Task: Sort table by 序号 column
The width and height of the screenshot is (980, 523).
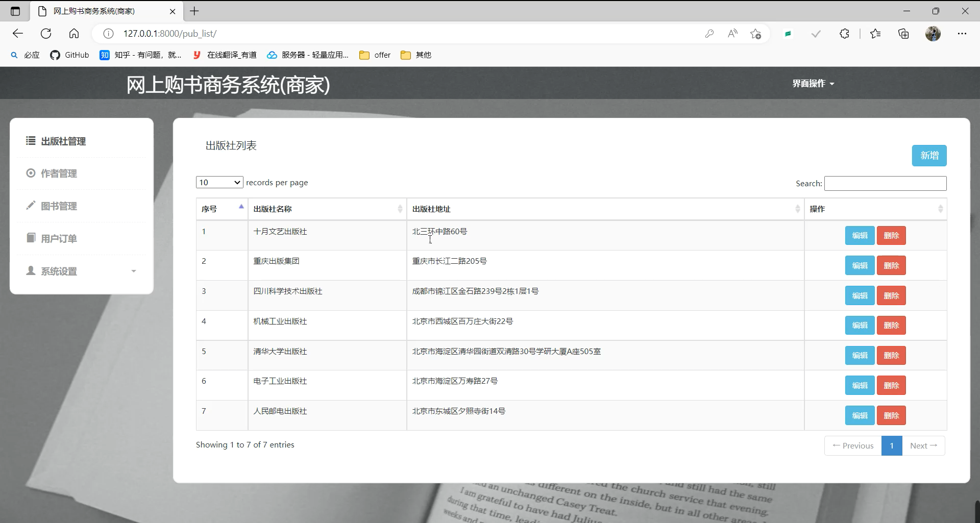Action: point(222,209)
